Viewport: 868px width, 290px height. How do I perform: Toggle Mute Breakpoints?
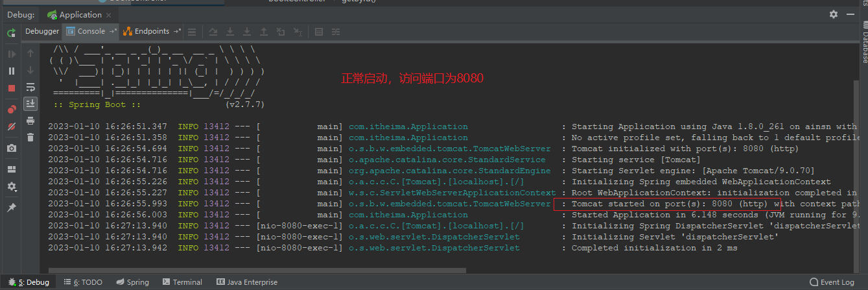pyautogui.click(x=11, y=127)
